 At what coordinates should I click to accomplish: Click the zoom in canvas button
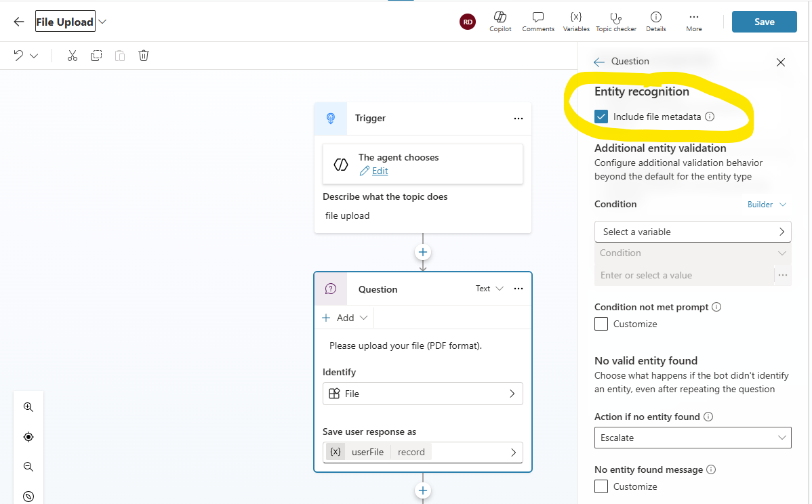[x=28, y=407]
